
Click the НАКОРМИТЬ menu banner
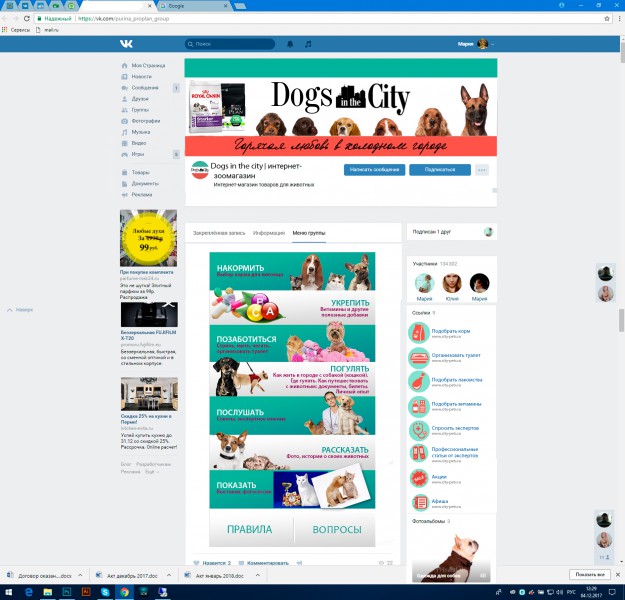(292, 271)
